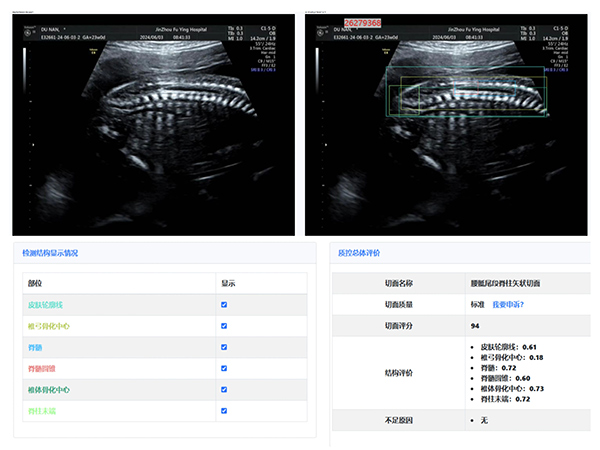This screenshot has width=600, height=450.
Task: Select the 椎弓骨化中心 0.18 score entry
Action: click(x=511, y=356)
